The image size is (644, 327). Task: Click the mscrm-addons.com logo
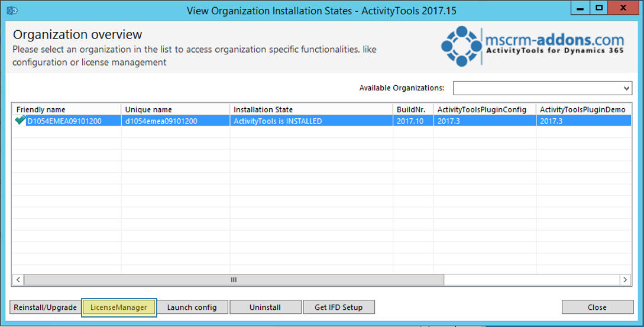[532, 46]
